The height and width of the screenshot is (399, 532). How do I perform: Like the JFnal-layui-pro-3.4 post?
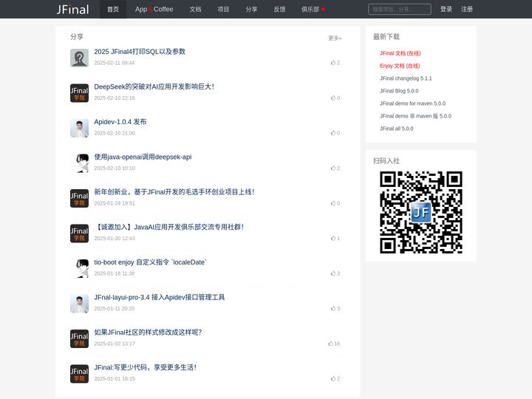[333, 308]
